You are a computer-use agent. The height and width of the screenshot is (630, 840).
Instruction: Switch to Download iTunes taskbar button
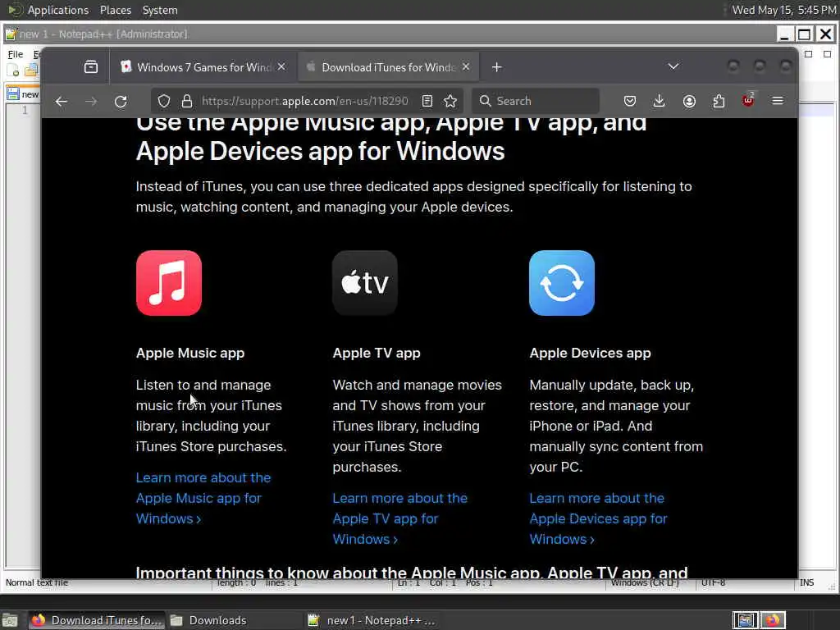tap(97, 620)
